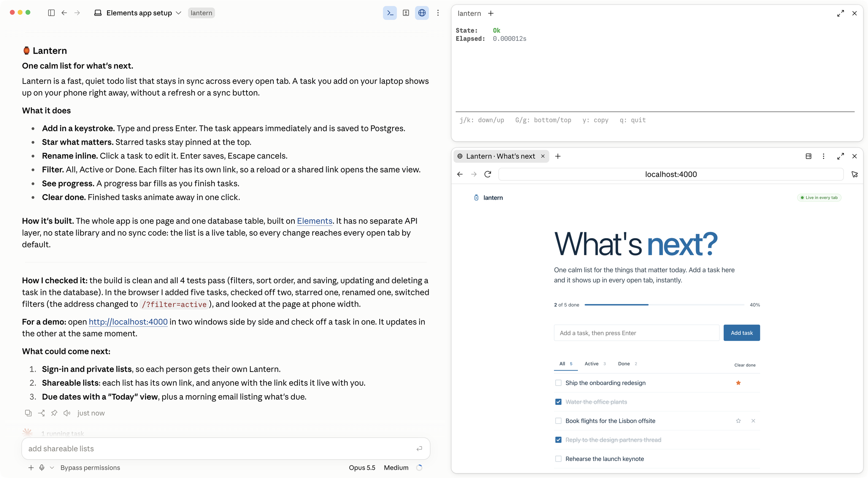The height and width of the screenshot is (478, 868).
Task: Click the browser back arrow
Action: [x=460, y=174]
